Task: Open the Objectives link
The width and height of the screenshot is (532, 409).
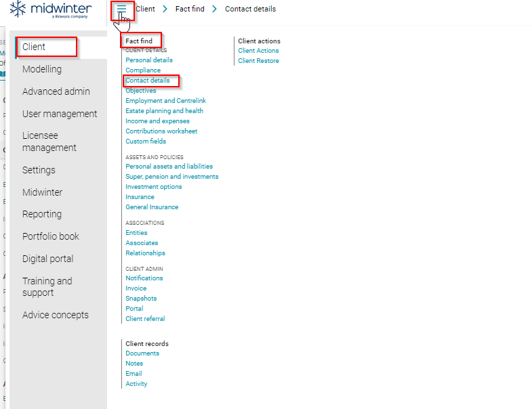Action: (141, 91)
